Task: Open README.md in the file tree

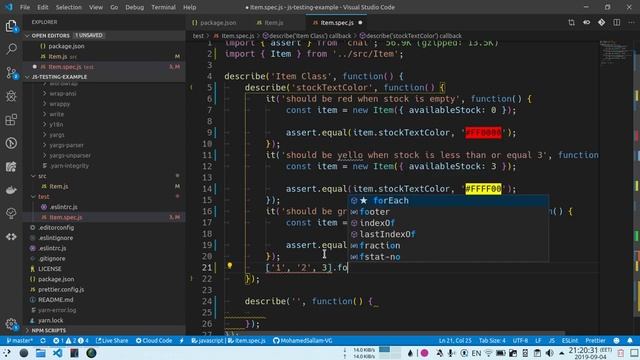Action: click(x=56, y=300)
